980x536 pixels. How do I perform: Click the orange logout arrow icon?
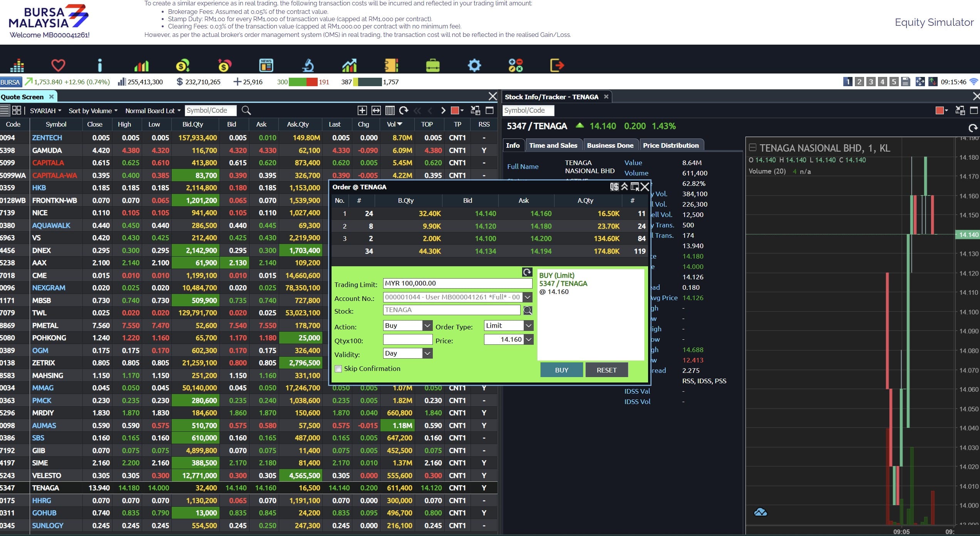coord(557,65)
